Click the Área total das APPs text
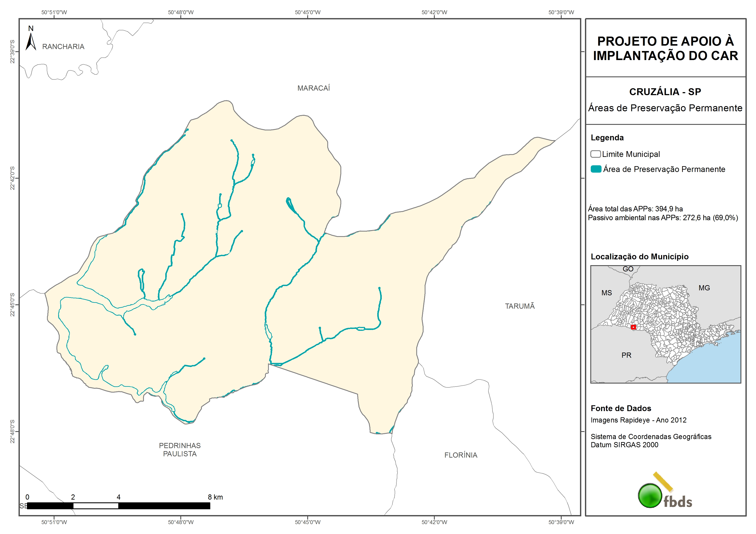The height and width of the screenshot is (534, 756). pos(635,209)
